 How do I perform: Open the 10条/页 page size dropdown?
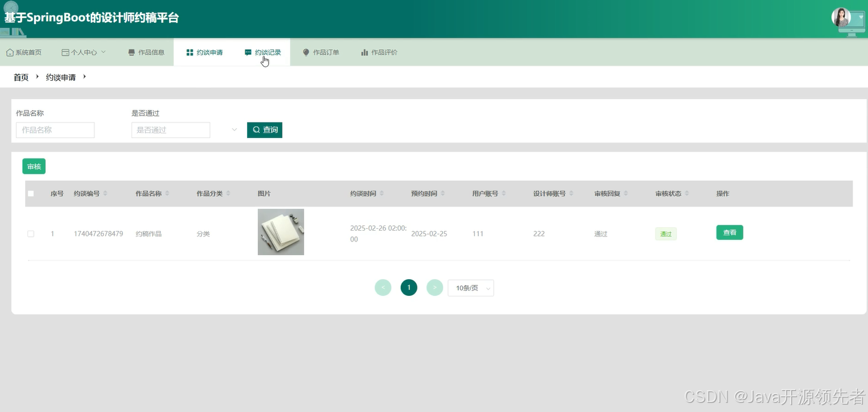(471, 288)
